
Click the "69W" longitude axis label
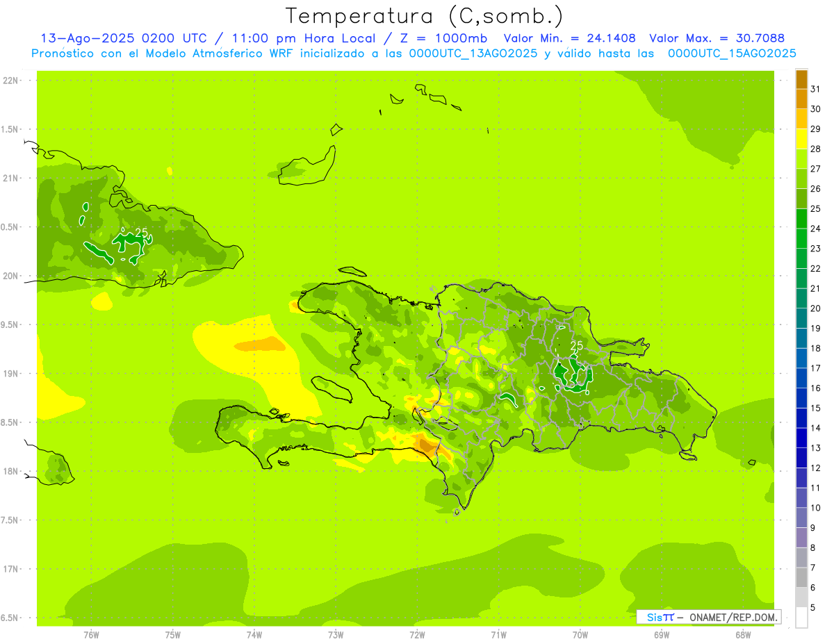(x=662, y=635)
